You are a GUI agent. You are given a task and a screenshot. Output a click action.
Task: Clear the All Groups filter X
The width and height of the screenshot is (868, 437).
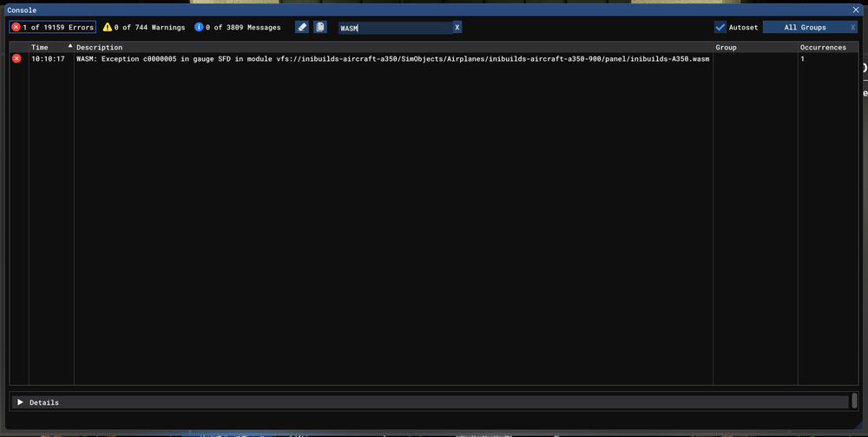[852, 28]
